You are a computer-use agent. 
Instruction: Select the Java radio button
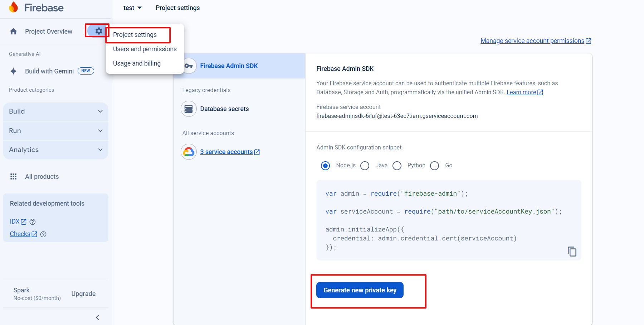click(365, 166)
